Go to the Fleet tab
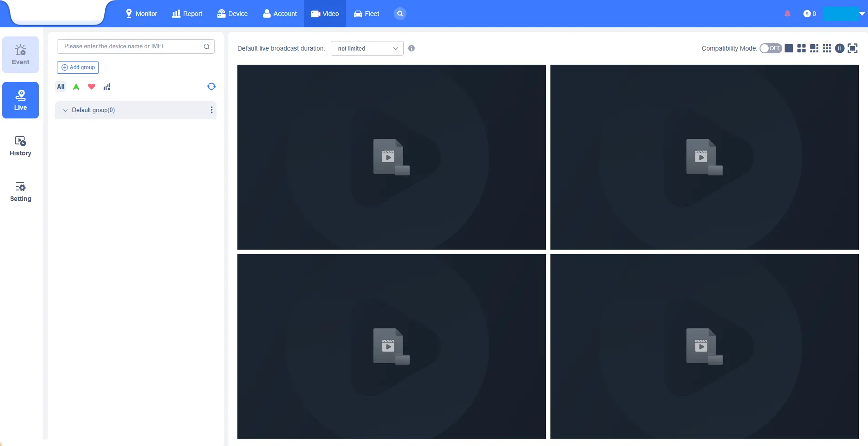Viewport: 868px width, 446px height. pos(367,14)
